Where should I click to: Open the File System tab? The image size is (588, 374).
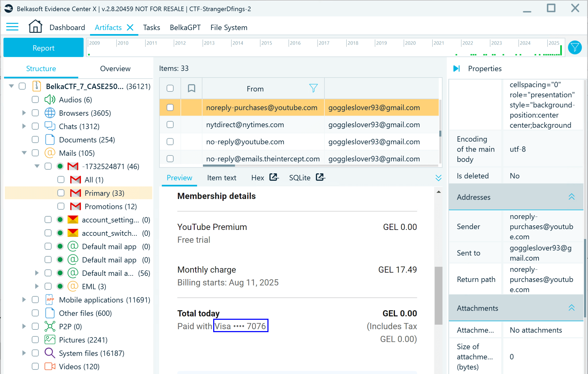229,27
